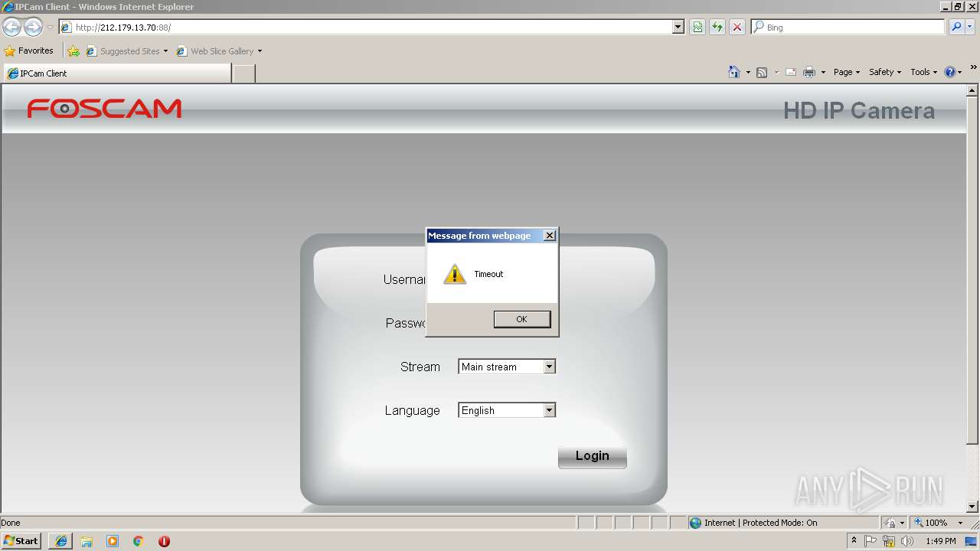Open search provider options dropdown
Image resolution: width=980 pixels, height=551 pixels.
click(970, 28)
